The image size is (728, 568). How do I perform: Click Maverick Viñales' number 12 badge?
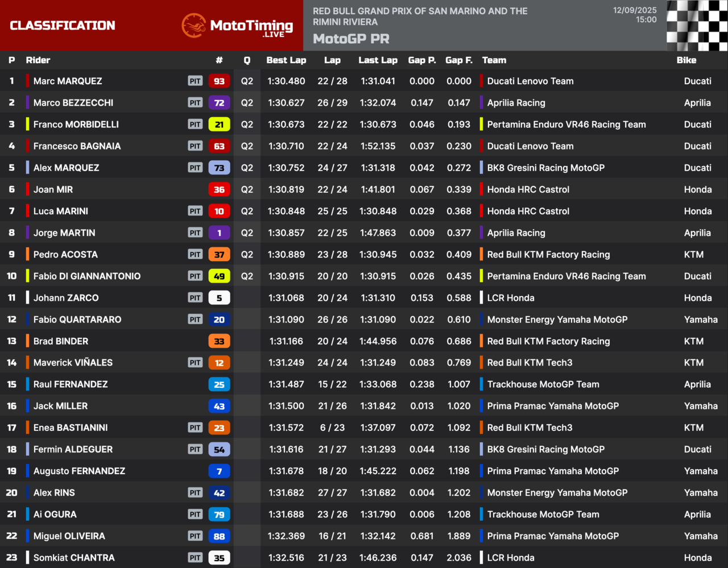pyautogui.click(x=219, y=363)
